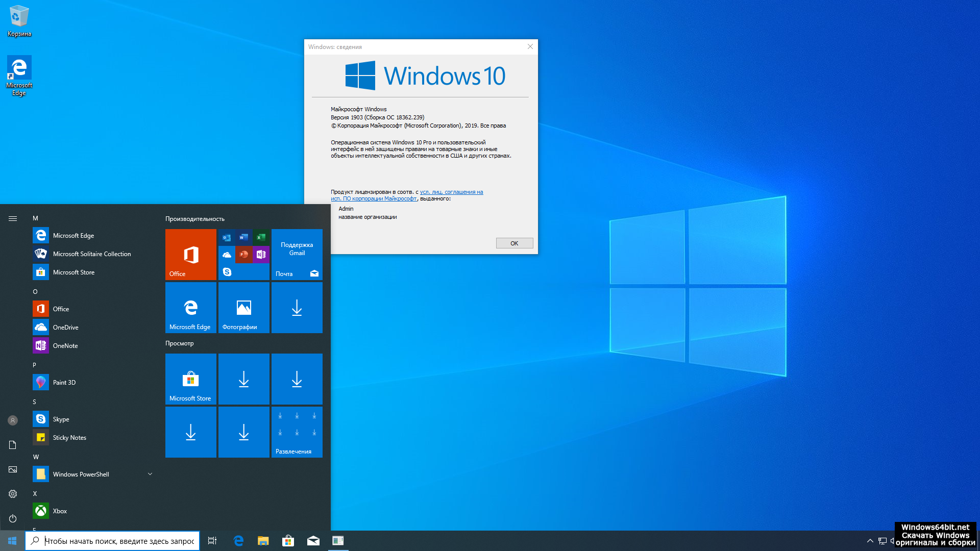Expand Start Menu app list
The width and height of the screenshot is (980, 551).
(12, 218)
